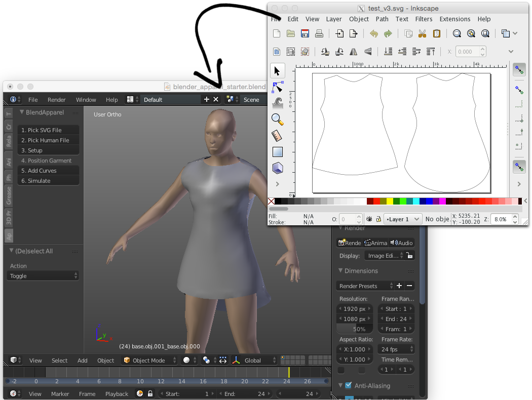Click the Undo arrow icon in Inkscape
Screen dimensions: 532x400
[x=374, y=34]
